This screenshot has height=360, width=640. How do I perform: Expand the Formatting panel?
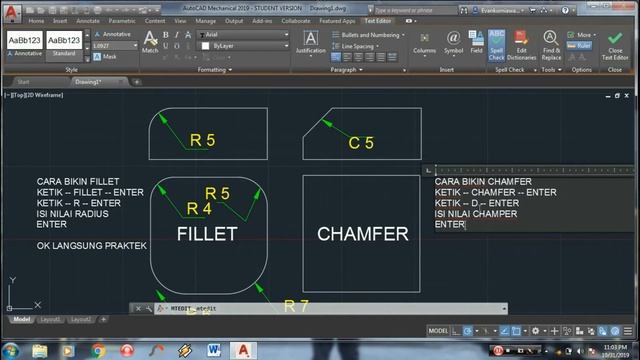tap(215, 70)
